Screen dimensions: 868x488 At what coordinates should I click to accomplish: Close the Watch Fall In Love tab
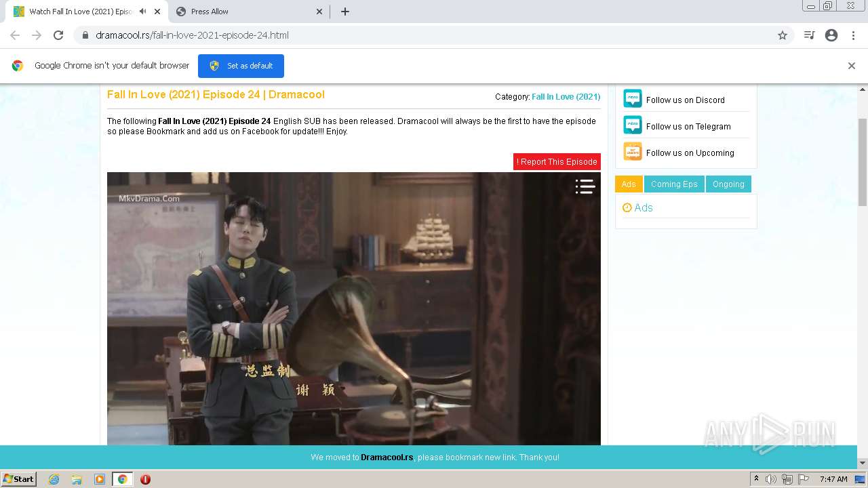(157, 12)
